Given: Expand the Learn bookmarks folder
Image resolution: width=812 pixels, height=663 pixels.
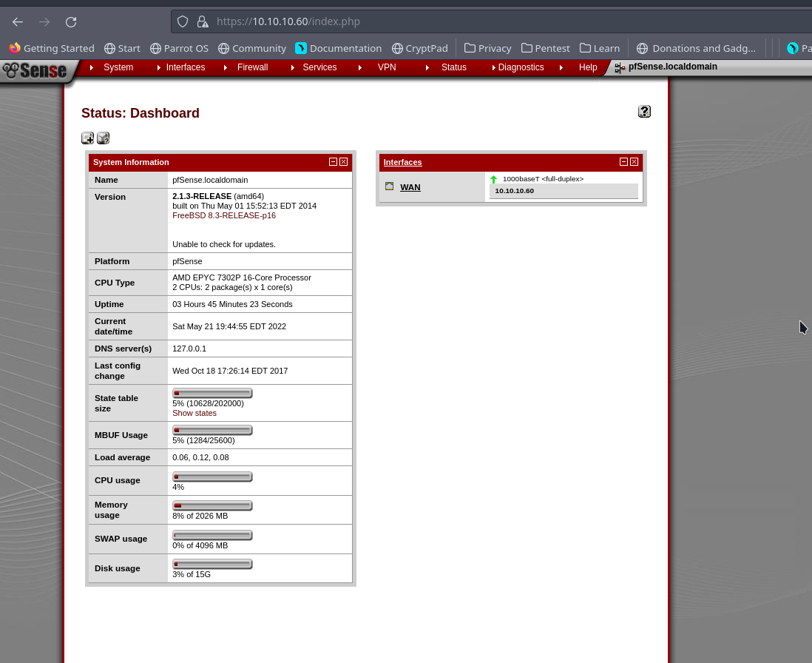Looking at the screenshot, I should coord(600,48).
